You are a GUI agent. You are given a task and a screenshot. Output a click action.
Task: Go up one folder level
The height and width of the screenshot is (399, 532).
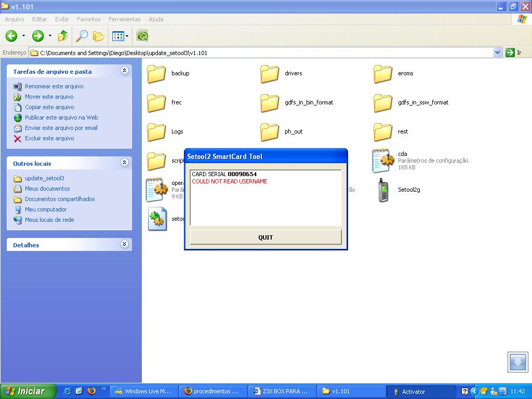[x=63, y=36]
